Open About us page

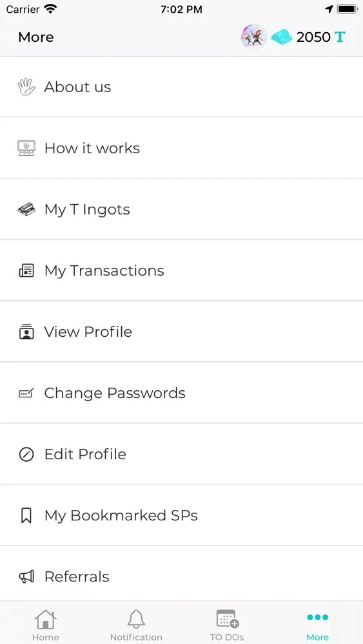(x=181, y=87)
